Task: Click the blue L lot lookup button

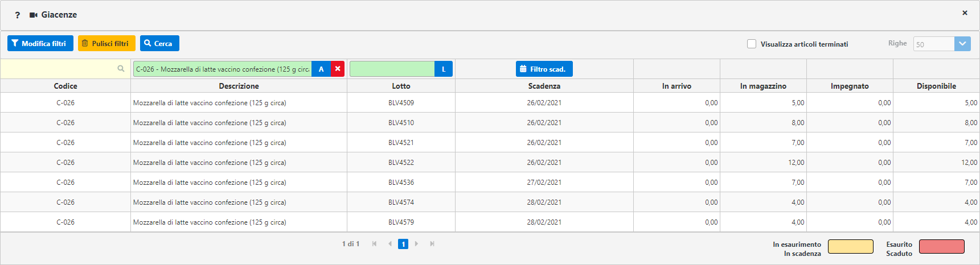Action: click(x=444, y=69)
